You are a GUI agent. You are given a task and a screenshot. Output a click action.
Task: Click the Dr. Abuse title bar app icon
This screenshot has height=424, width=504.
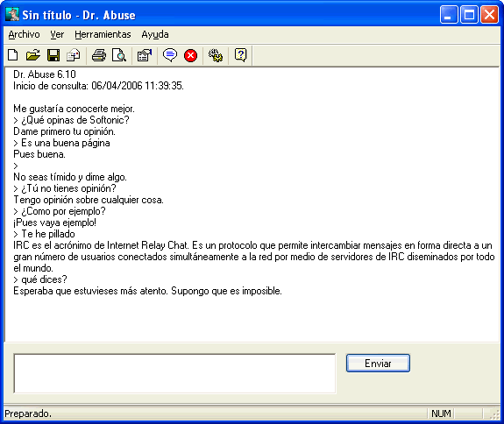pyautogui.click(x=12, y=15)
